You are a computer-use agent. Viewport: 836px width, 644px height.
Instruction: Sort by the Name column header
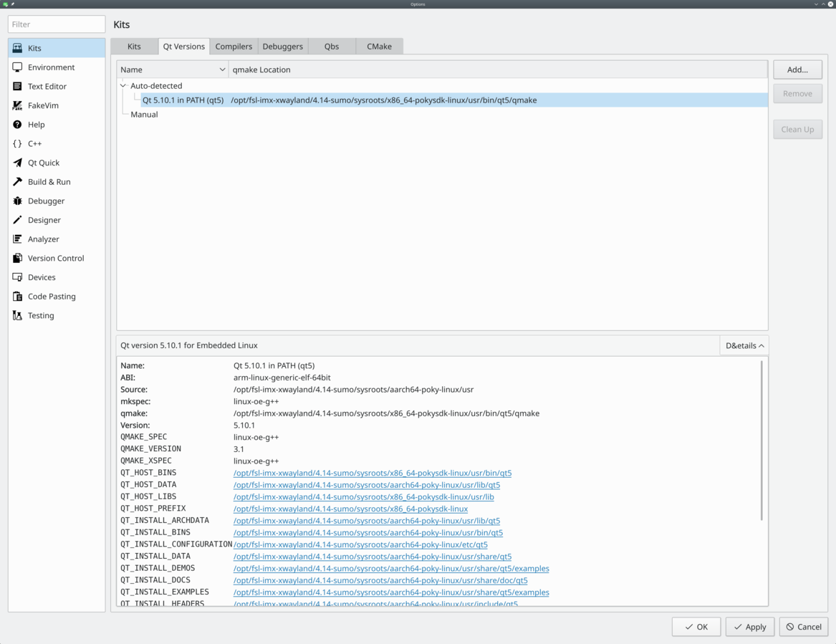pyautogui.click(x=173, y=69)
